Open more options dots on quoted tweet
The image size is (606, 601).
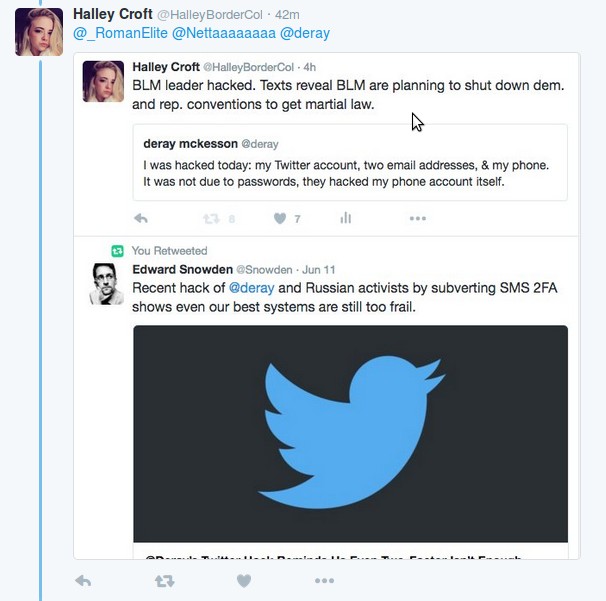418,218
